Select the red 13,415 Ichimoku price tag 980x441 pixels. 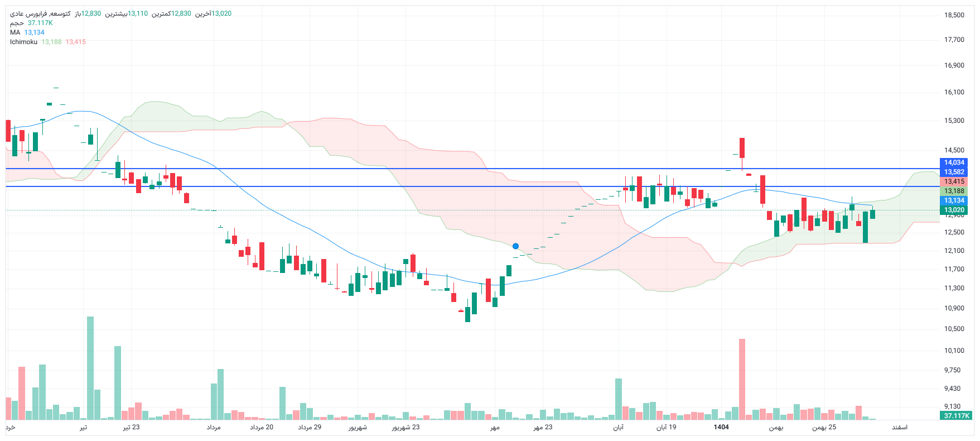tap(954, 181)
